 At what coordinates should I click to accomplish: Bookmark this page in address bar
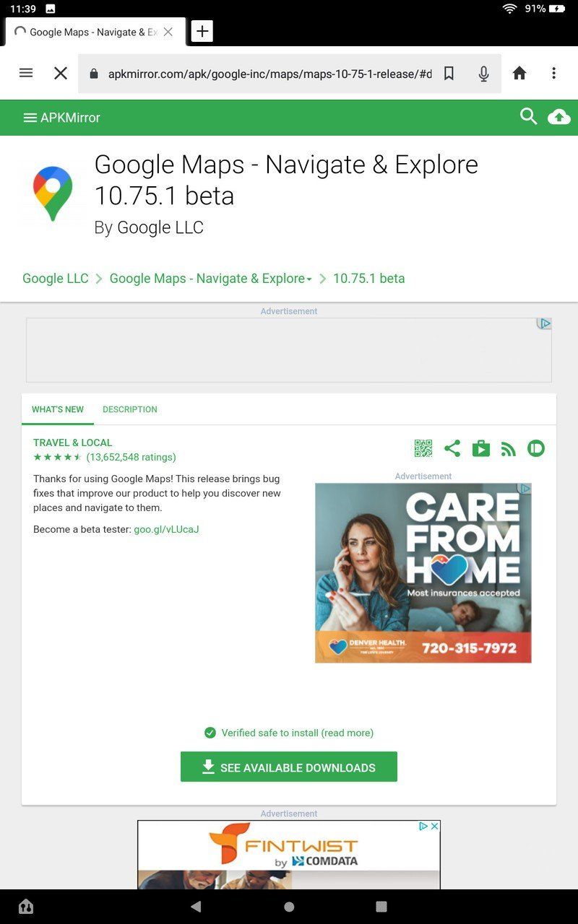449,74
